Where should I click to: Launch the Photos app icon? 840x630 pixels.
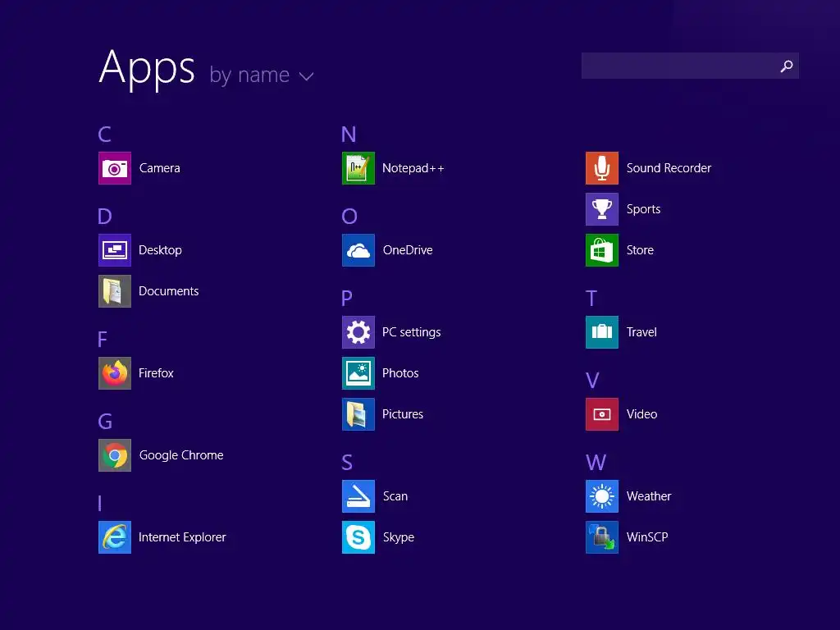pyautogui.click(x=358, y=373)
